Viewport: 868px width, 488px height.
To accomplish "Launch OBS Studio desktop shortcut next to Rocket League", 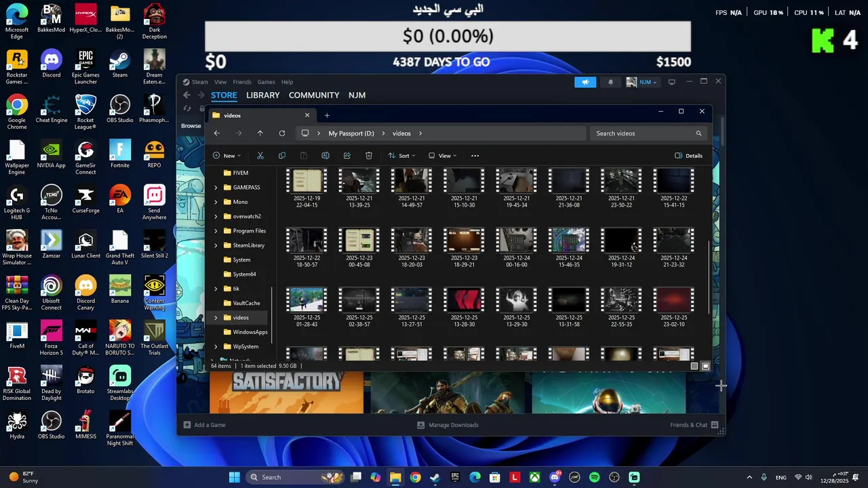I will point(120,108).
